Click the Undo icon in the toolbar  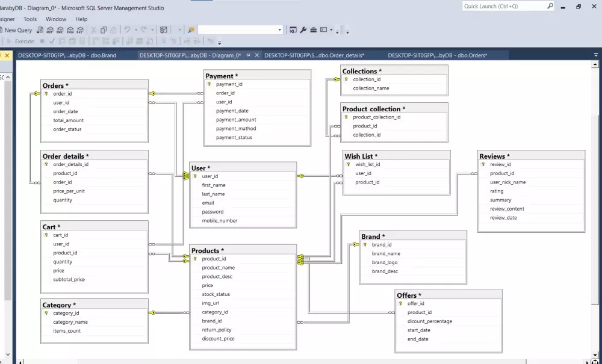126,29
